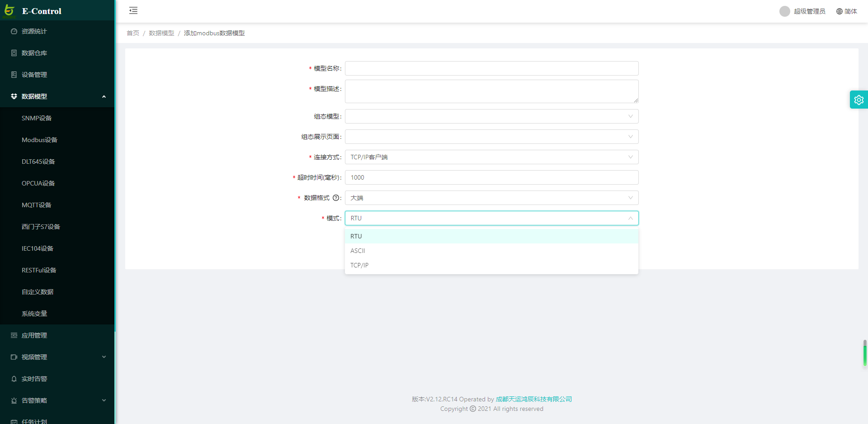The height and width of the screenshot is (424, 868).
Task: Click the 实时告警 bell icon
Action: (x=14, y=379)
